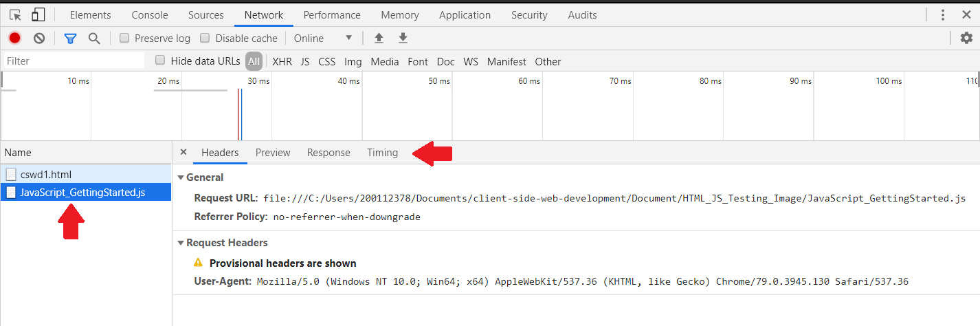980x326 pixels.
Task: Stop recording network log
Action: (15, 38)
